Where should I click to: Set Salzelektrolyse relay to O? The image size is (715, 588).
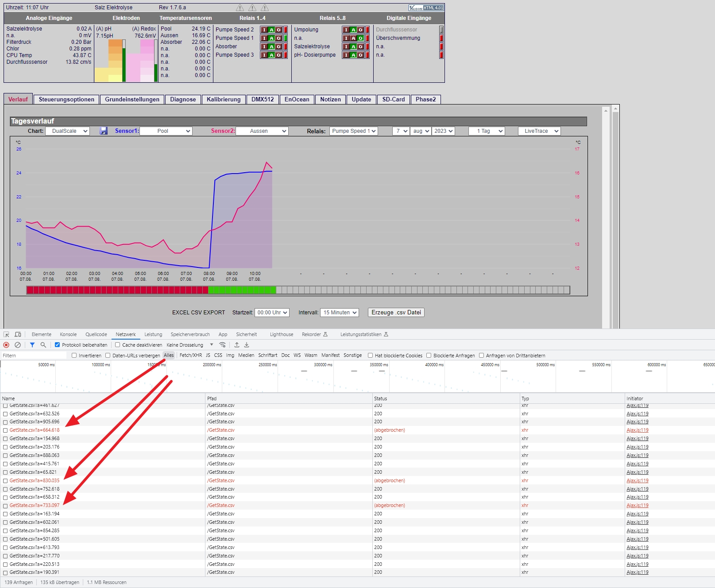(360, 46)
